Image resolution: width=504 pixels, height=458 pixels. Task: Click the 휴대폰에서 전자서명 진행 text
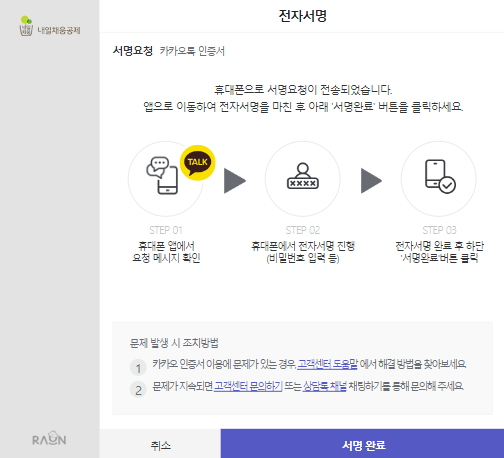[303, 246]
